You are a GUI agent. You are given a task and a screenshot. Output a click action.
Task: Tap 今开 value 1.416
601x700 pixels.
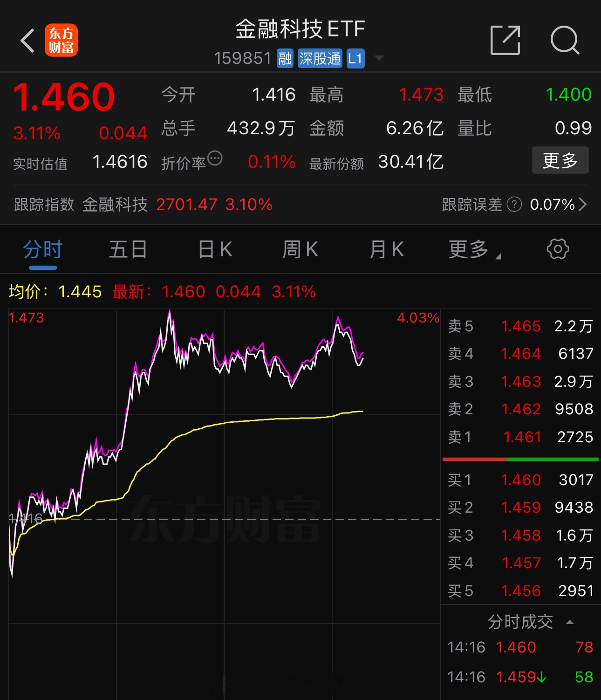273,95
